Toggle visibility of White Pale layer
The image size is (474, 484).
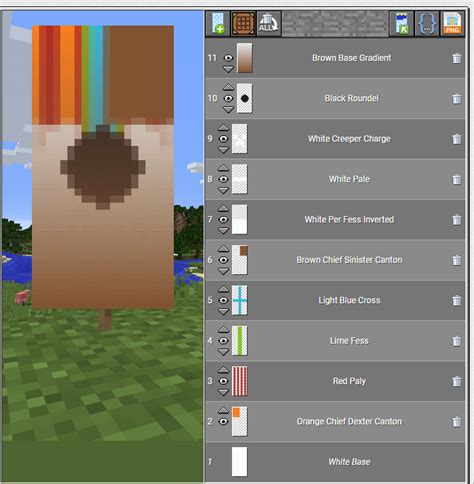[x=223, y=179]
